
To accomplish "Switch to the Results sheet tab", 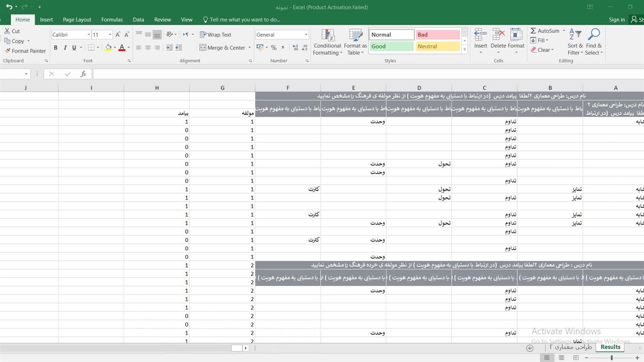I will tap(610, 347).
